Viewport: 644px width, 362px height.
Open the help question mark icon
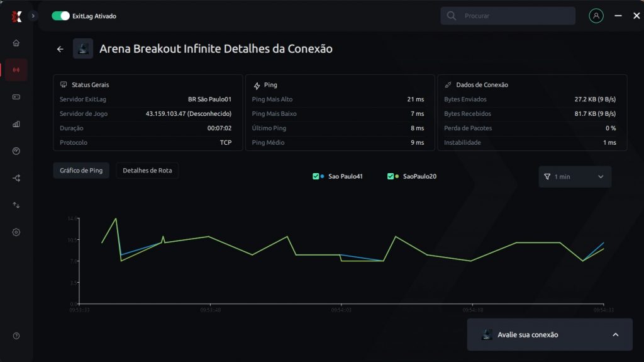16,336
